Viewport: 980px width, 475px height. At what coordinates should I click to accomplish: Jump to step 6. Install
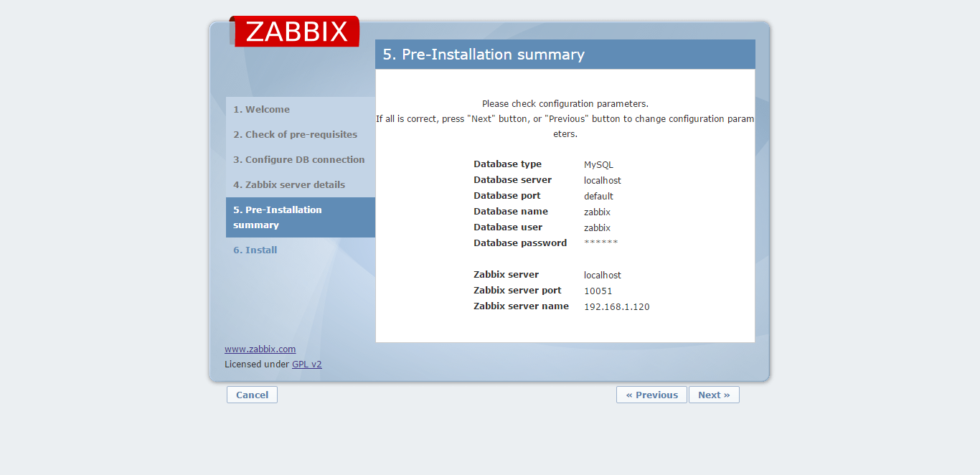(255, 250)
